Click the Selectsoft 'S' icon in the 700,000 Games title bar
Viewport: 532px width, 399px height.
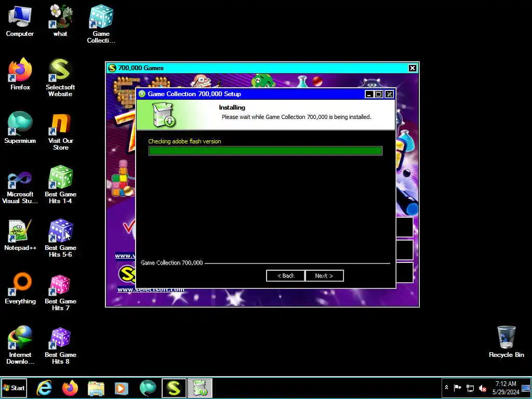(112, 68)
